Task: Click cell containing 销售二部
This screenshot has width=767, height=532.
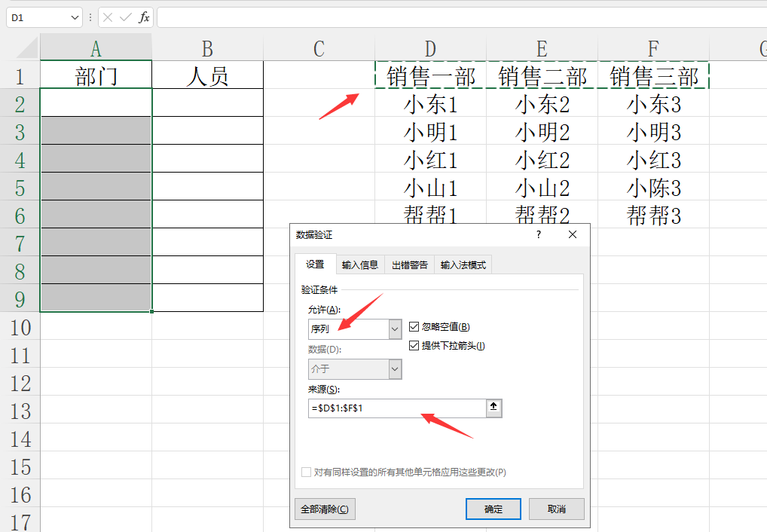Action: [x=542, y=76]
